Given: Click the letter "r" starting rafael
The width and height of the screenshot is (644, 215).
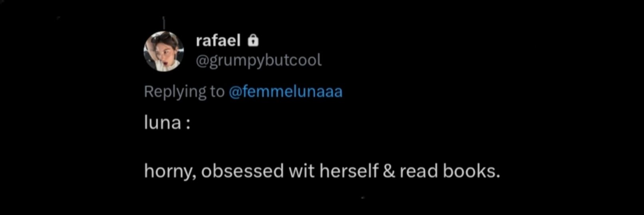Looking at the screenshot, I should click(199, 42).
